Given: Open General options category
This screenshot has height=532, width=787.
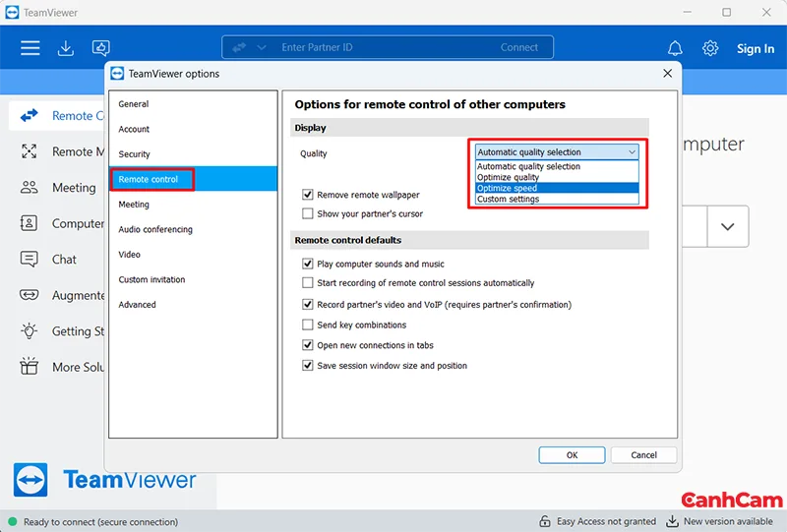Looking at the screenshot, I should coord(193,104).
